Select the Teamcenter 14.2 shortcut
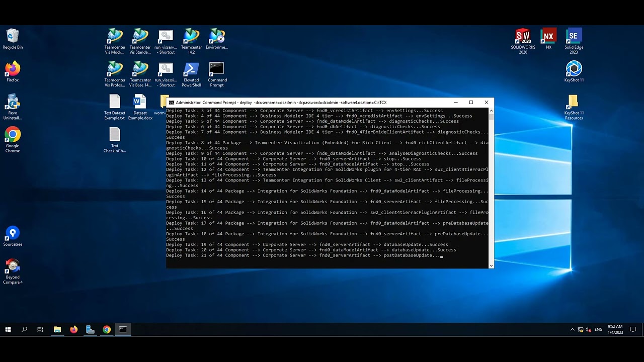This screenshot has height=362, width=644. [191, 41]
